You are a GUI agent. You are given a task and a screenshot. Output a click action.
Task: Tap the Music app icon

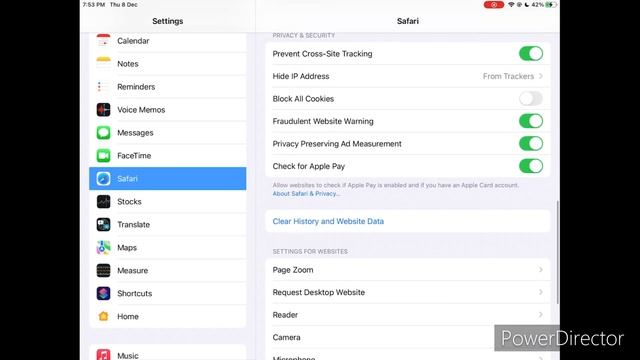point(103,355)
